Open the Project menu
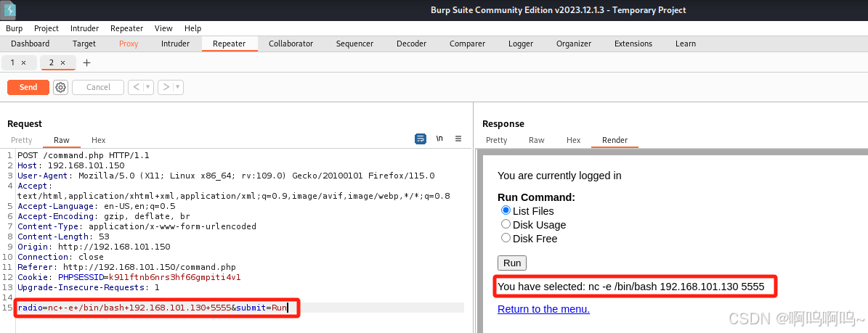Screen dimensions: 868x333 click(x=46, y=28)
